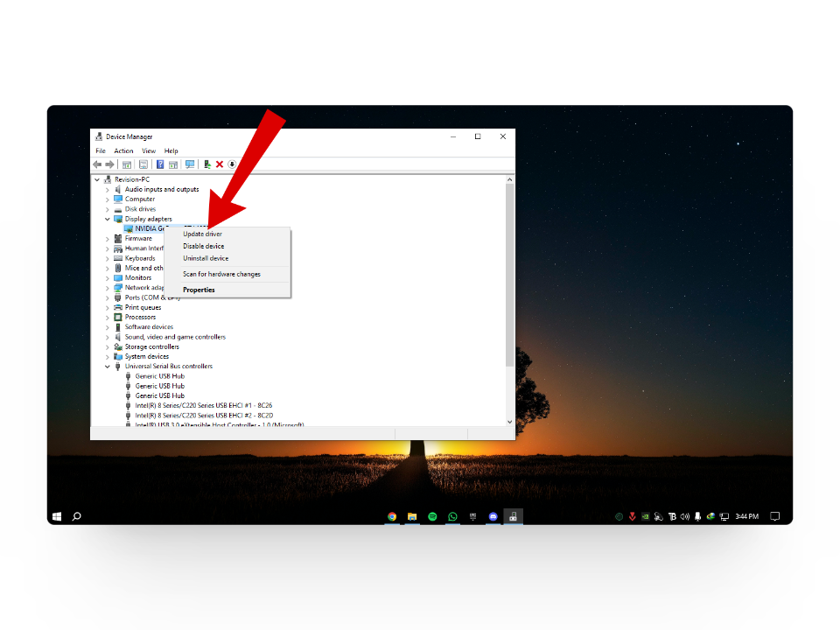Open WhatsApp from the taskbar
840x630 pixels.
coord(452,516)
